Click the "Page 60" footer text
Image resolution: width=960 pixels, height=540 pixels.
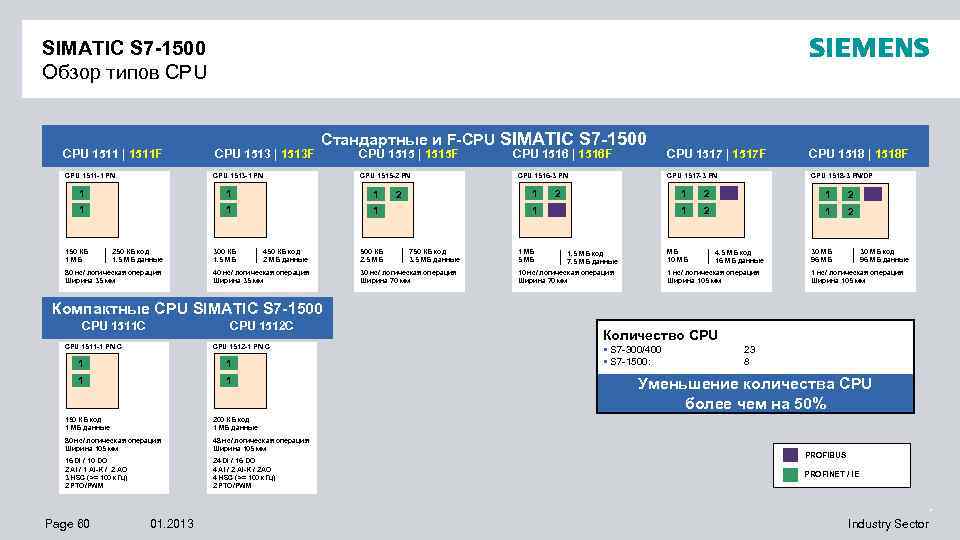(67, 524)
